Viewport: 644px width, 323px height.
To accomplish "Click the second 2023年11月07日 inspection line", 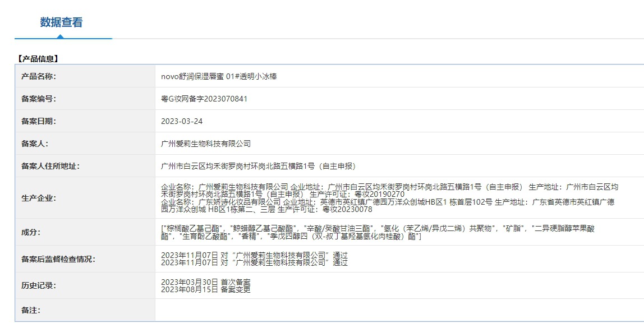I will point(254,262).
